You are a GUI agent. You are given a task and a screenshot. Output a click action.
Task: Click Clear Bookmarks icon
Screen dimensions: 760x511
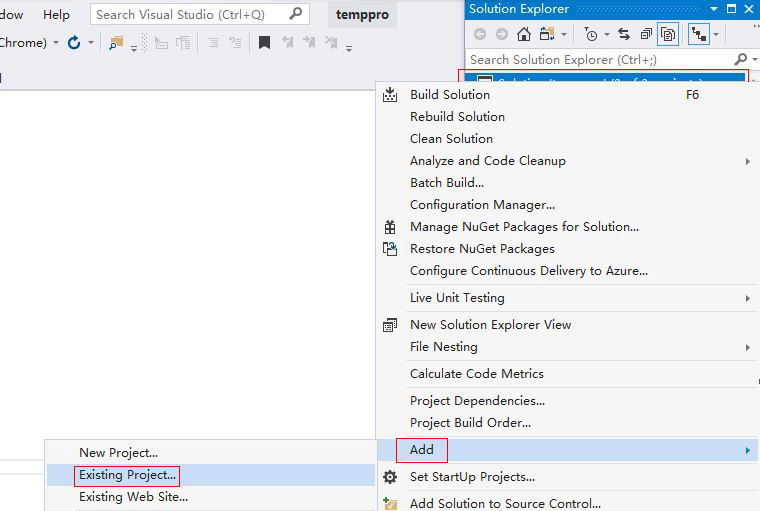pyautogui.click(x=332, y=43)
